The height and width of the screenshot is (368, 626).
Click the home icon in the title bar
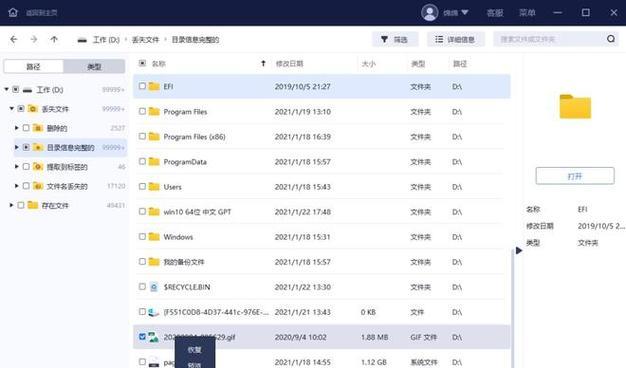click(x=13, y=12)
